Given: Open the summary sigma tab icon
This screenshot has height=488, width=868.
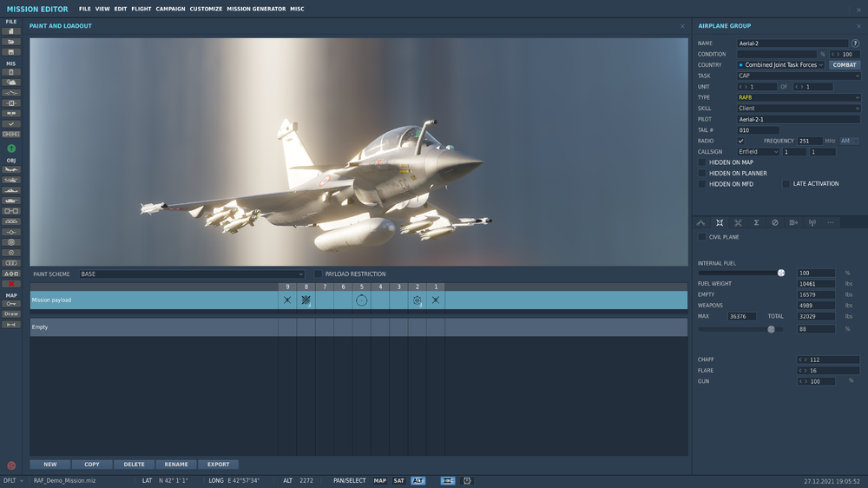Looking at the screenshot, I should click(756, 222).
